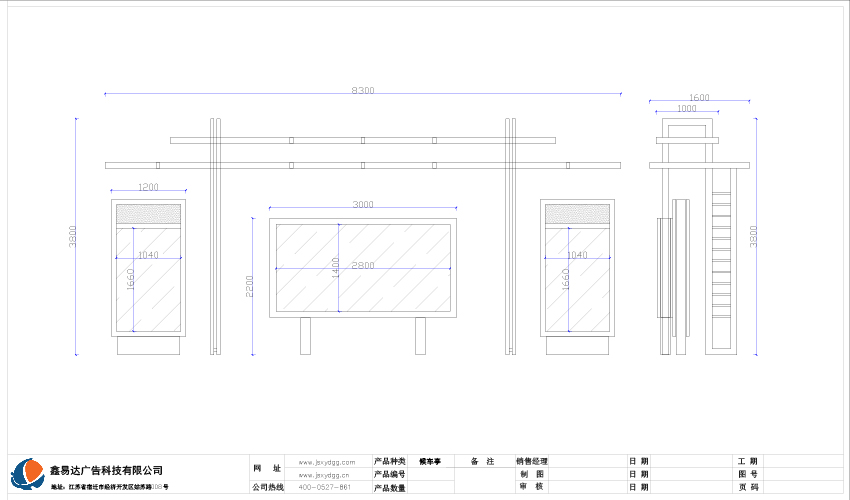The height and width of the screenshot is (500, 850).
Task: Select hotline number 400-0527-861
Action: point(325,487)
